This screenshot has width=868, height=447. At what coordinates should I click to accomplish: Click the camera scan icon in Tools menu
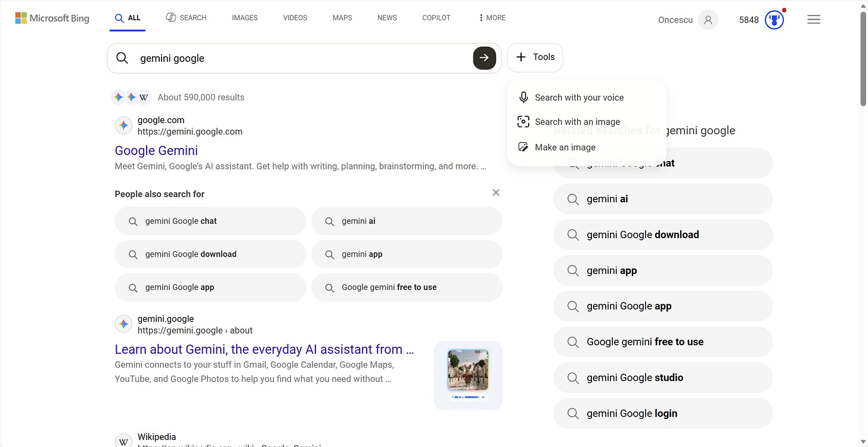click(x=523, y=122)
